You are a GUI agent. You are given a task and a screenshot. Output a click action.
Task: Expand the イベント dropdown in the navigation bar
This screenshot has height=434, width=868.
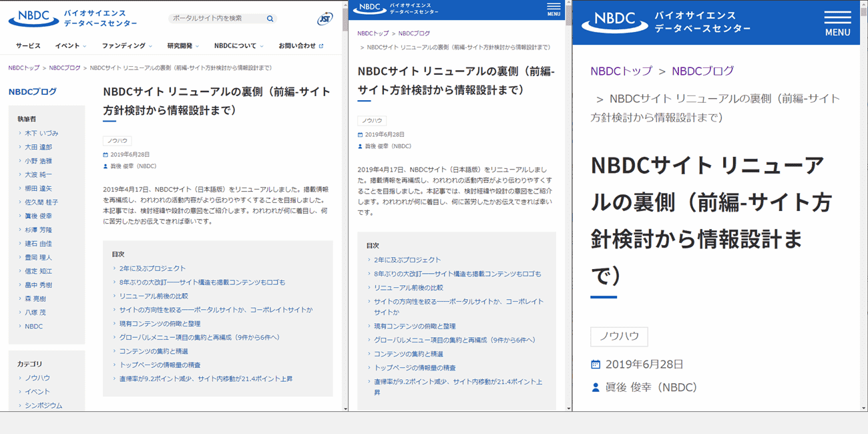coord(71,46)
